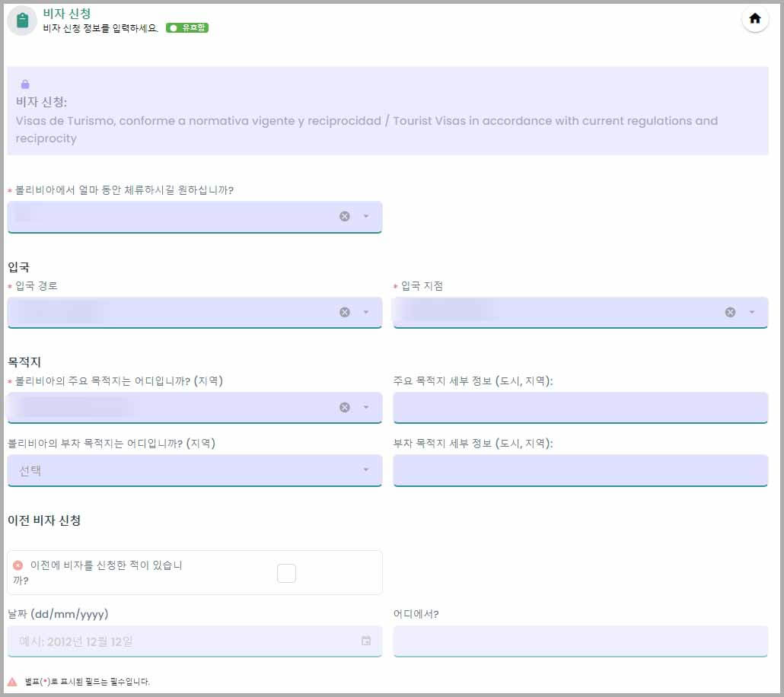This screenshot has width=784, height=697.
Task: Open the stay duration dropdown
Action: click(364, 216)
